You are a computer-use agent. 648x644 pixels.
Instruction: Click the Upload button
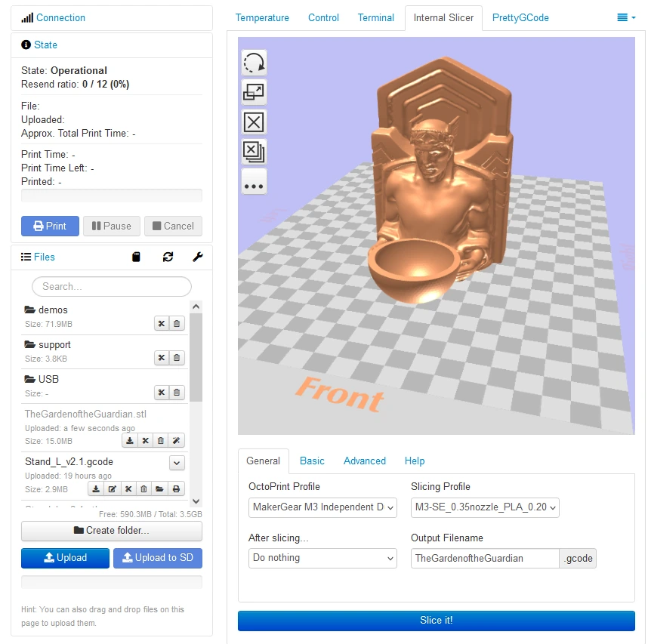click(x=65, y=558)
